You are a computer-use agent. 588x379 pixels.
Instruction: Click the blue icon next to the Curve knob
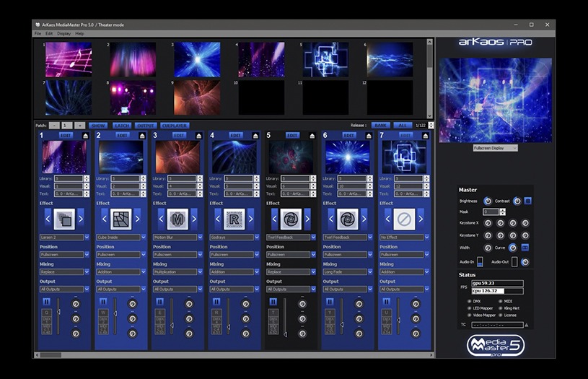525,248
